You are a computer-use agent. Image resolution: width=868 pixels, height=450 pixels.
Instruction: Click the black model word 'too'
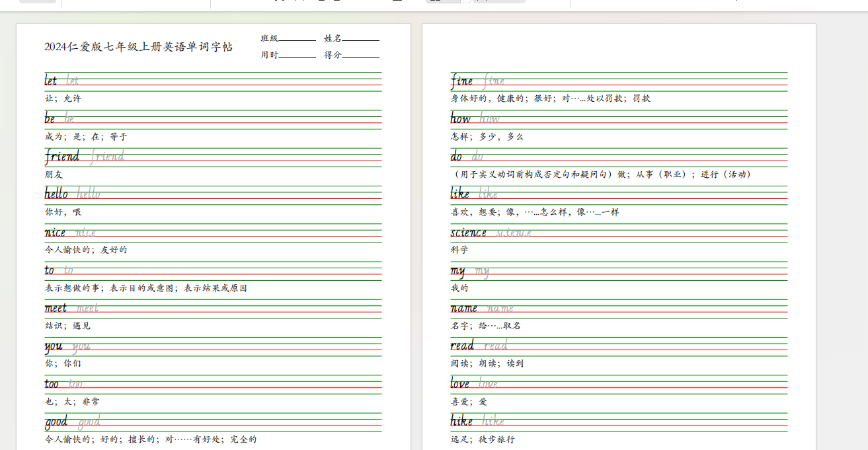click(x=52, y=384)
